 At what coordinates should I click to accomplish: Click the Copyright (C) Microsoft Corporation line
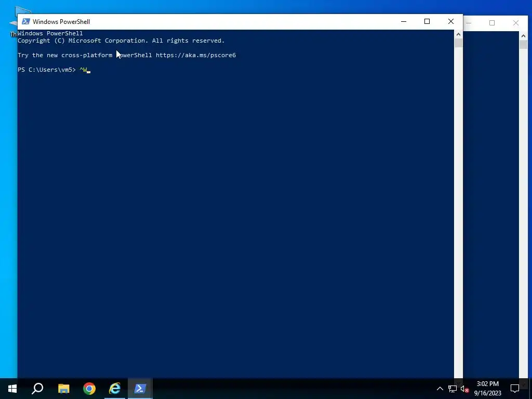coord(121,41)
